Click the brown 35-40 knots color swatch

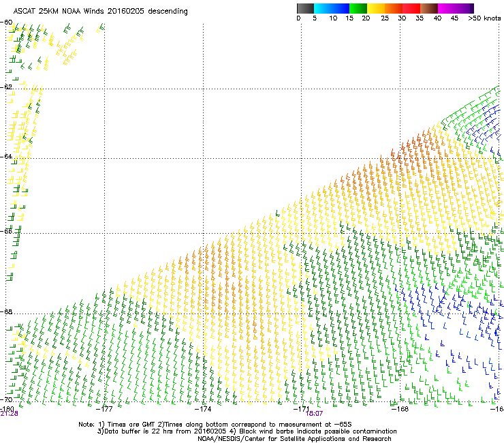click(x=429, y=8)
